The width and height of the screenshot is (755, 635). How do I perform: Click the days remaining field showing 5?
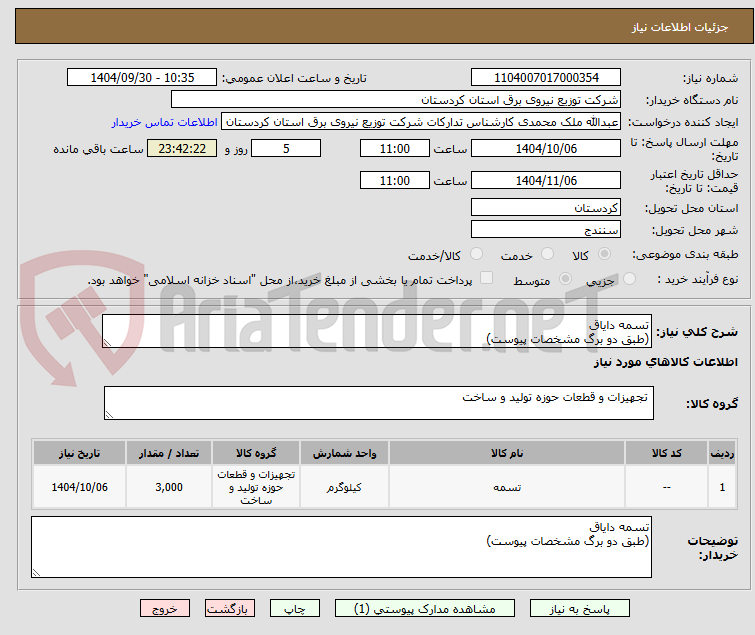click(286, 148)
